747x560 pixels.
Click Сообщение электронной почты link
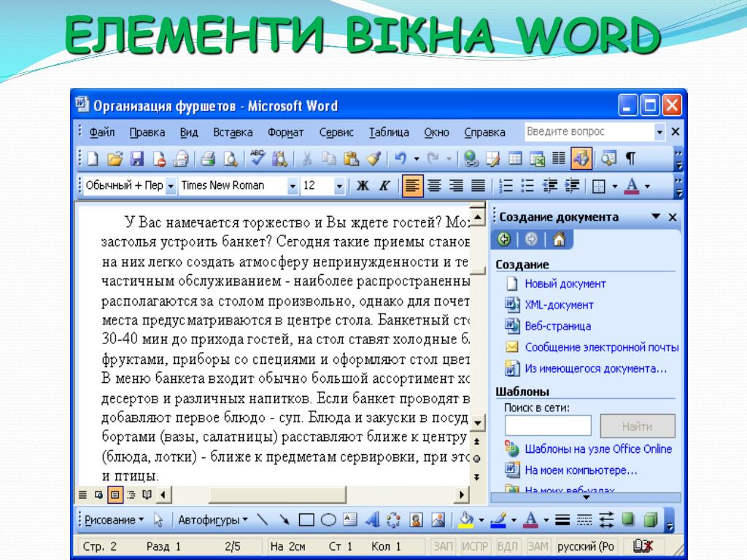pyautogui.click(x=602, y=347)
